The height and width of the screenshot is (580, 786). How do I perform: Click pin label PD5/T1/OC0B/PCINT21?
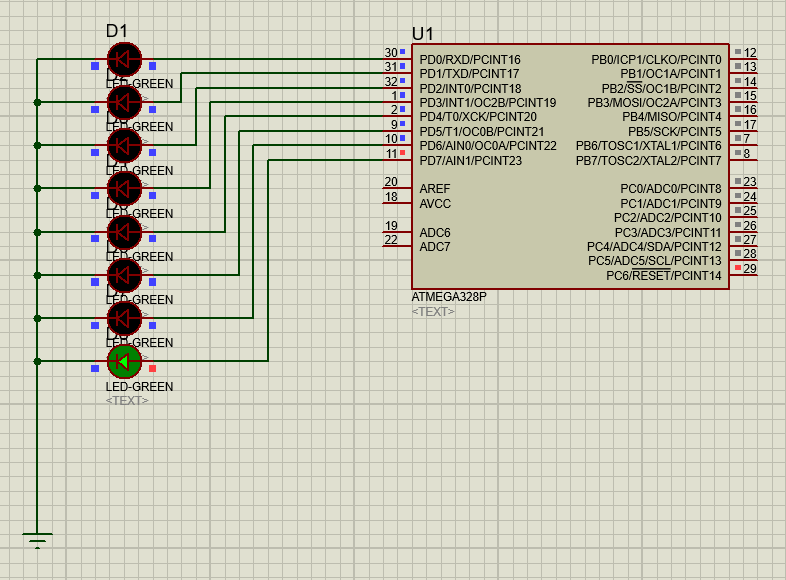(482, 132)
